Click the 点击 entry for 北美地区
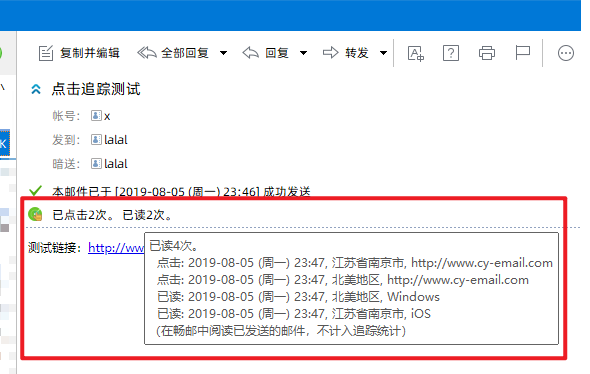590x374 pixels. click(343, 280)
